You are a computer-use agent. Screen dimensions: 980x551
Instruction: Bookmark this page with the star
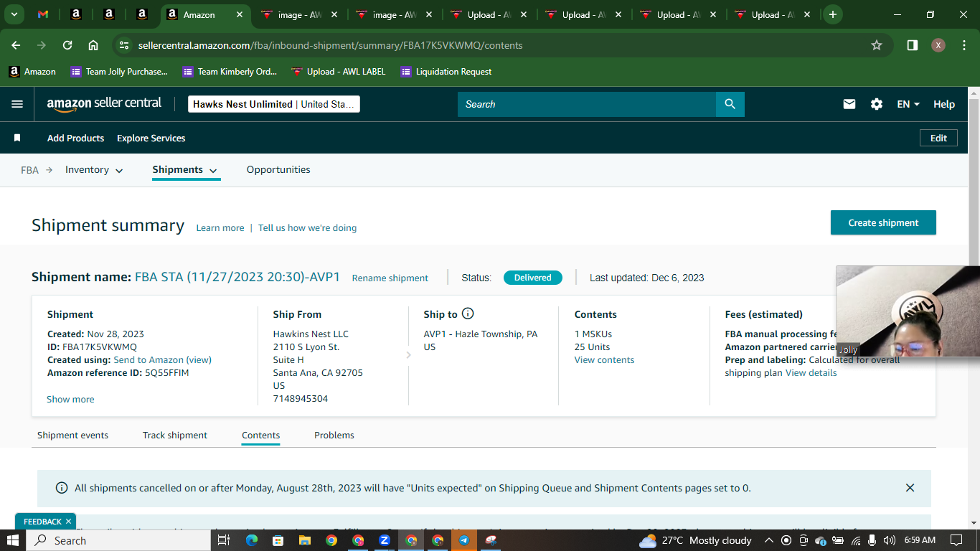point(877,45)
